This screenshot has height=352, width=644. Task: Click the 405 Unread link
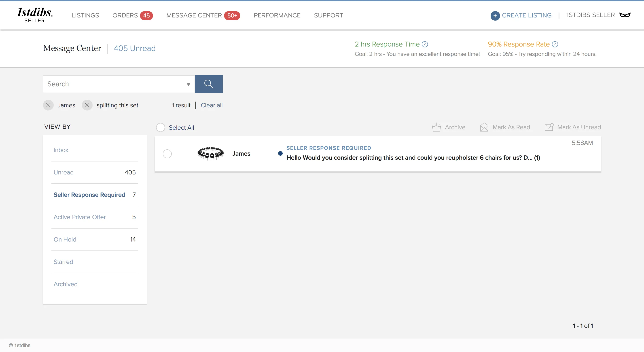[x=135, y=48]
